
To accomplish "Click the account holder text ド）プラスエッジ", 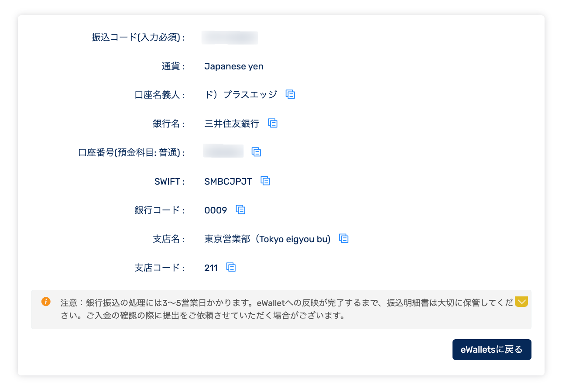I will point(240,95).
